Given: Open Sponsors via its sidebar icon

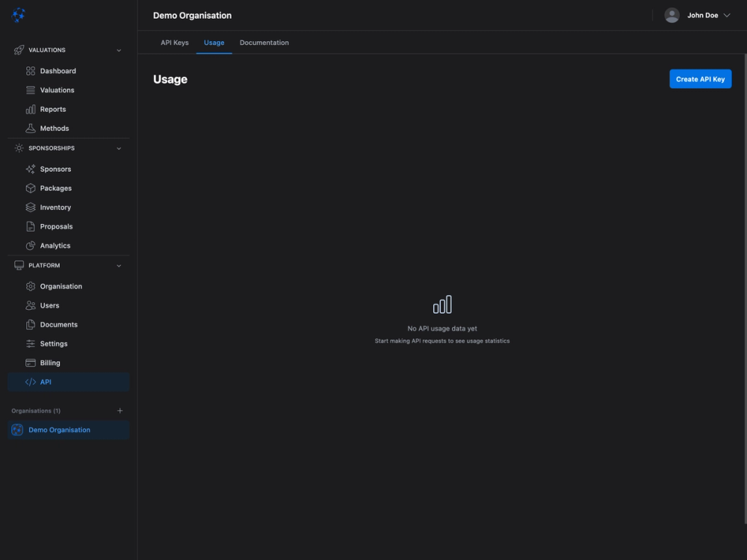Looking at the screenshot, I should click(30, 169).
